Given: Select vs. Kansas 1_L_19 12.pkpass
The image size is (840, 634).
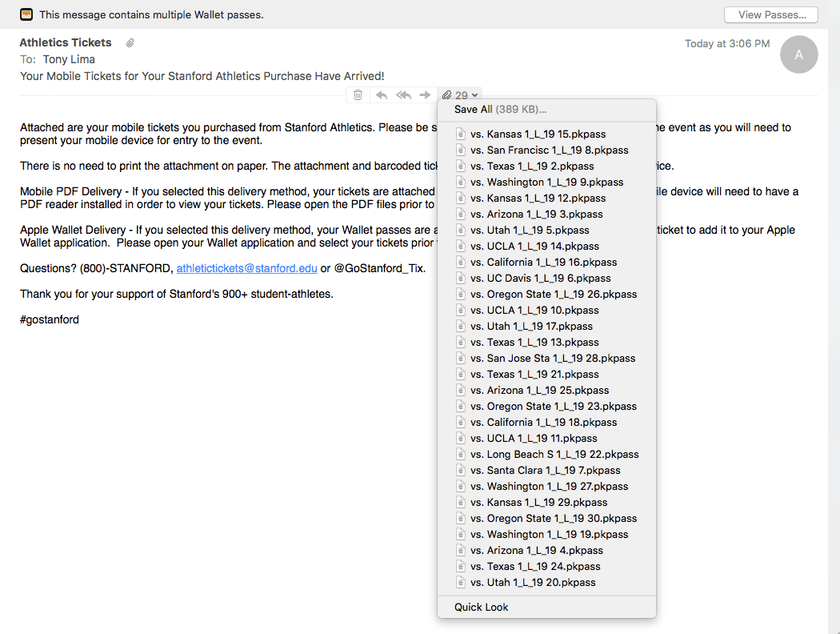Looking at the screenshot, I should [546, 199].
